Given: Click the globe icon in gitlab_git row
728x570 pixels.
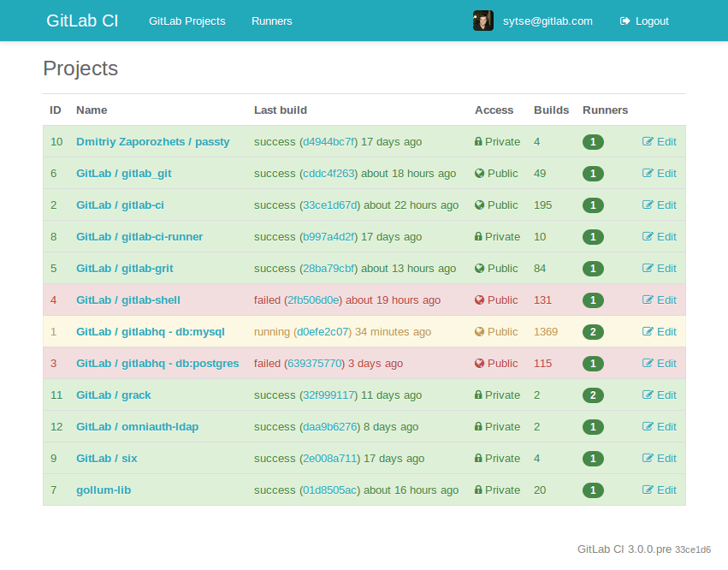Looking at the screenshot, I should pyautogui.click(x=479, y=174).
